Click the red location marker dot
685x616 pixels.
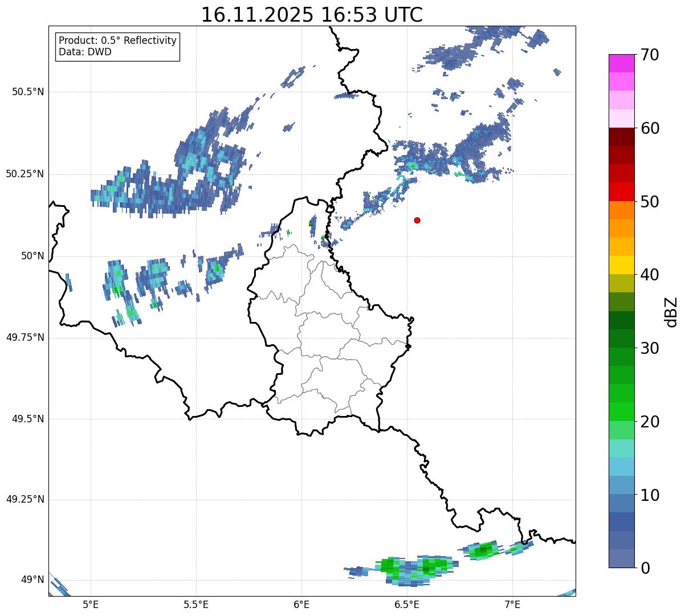point(417,221)
